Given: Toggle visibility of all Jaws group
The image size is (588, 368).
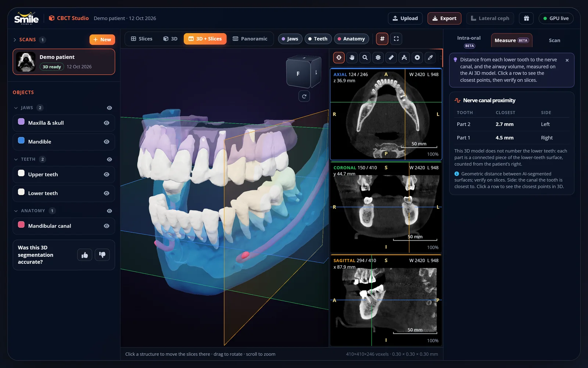Looking at the screenshot, I should coord(109,108).
